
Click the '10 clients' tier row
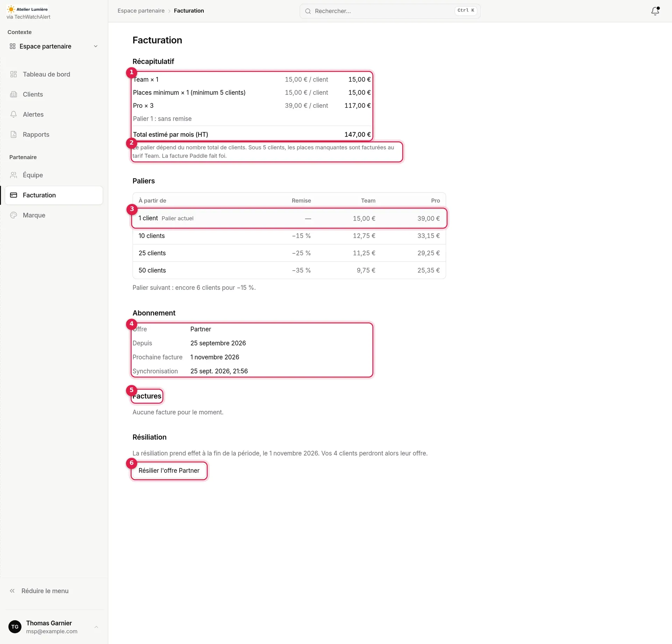pos(289,236)
